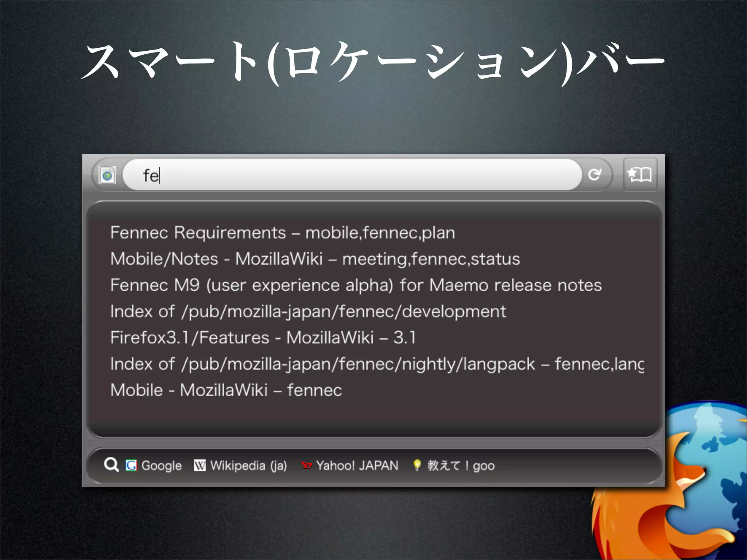Search with Google engine label

pyautogui.click(x=161, y=466)
